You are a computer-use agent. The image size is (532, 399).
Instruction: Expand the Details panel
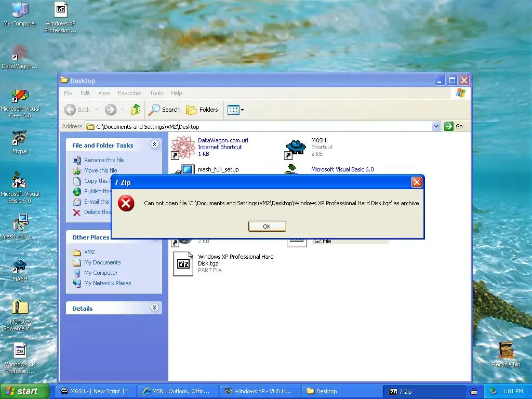[x=154, y=308]
